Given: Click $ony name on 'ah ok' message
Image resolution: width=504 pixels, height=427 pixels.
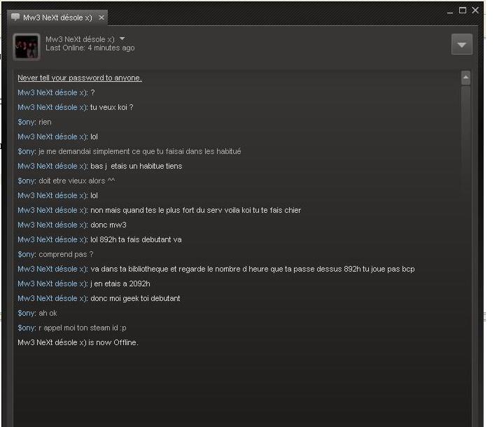Looking at the screenshot, I should click(27, 313).
